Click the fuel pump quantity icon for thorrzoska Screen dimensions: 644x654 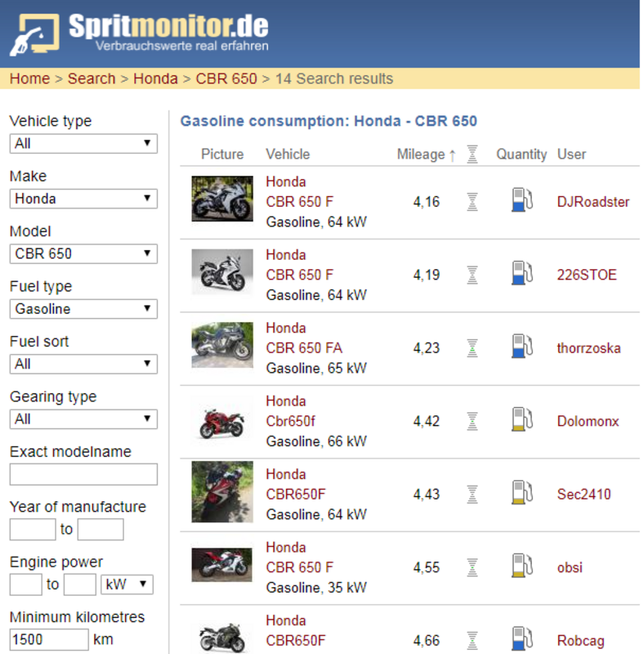pos(522,346)
